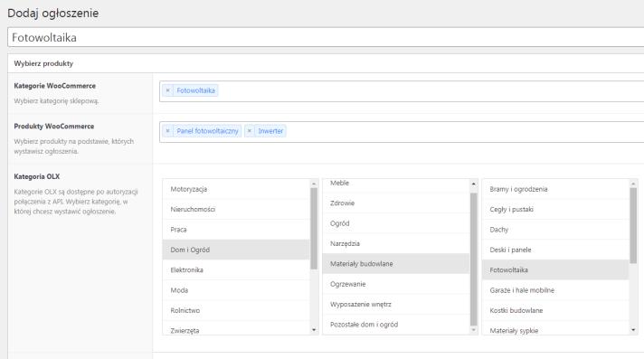Click the first category list scrollbar thumb
The height and width of the screenshot is (359, 644).
tap(314, 229)
